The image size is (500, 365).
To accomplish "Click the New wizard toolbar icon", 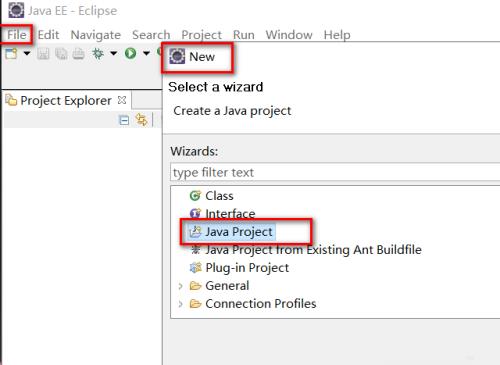I will (11, 54).
